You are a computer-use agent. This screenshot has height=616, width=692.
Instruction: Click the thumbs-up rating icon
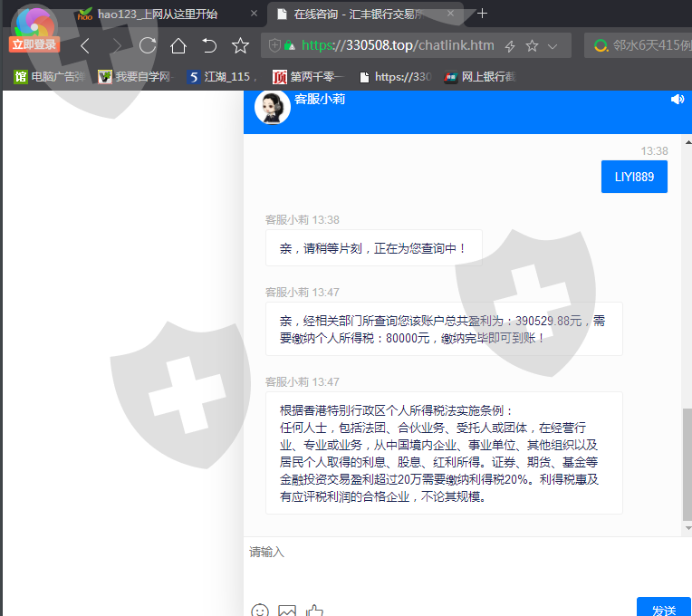pyautogui.click(x=314, y=611)
